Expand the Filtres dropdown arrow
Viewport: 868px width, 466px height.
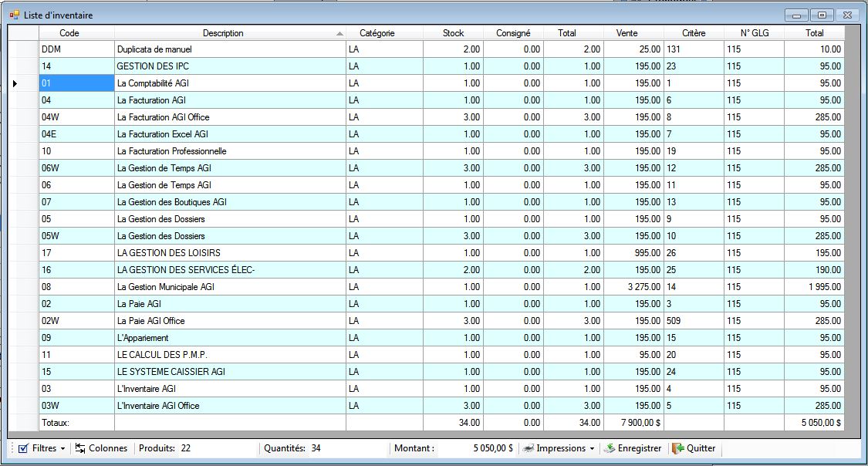62,449
